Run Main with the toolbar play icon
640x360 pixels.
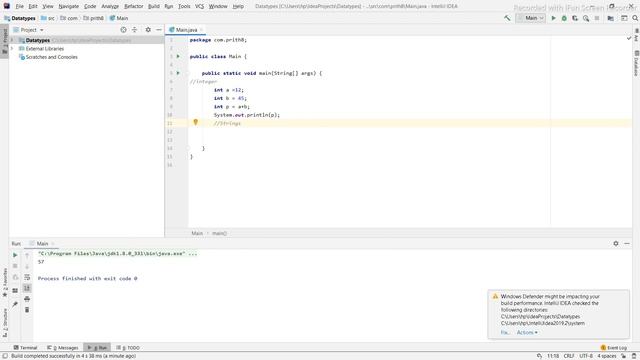pyautogui.click(x=553, y=18)
